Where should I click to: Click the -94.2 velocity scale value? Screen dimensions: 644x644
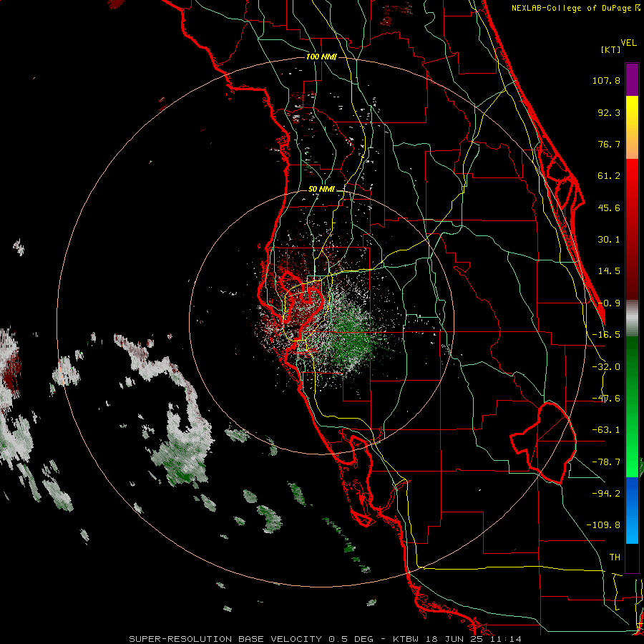pyautogui.click(x=606, y=493)
